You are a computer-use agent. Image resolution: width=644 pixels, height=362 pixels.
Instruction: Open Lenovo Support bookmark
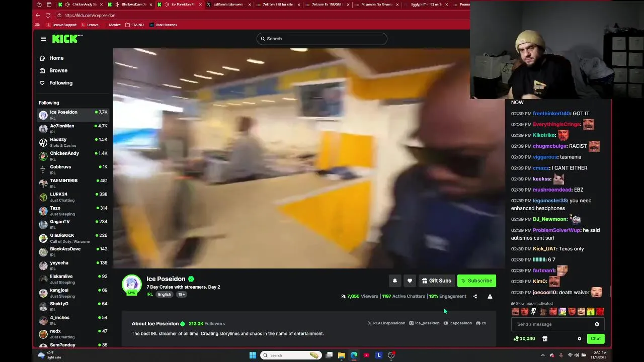(62, 25)
